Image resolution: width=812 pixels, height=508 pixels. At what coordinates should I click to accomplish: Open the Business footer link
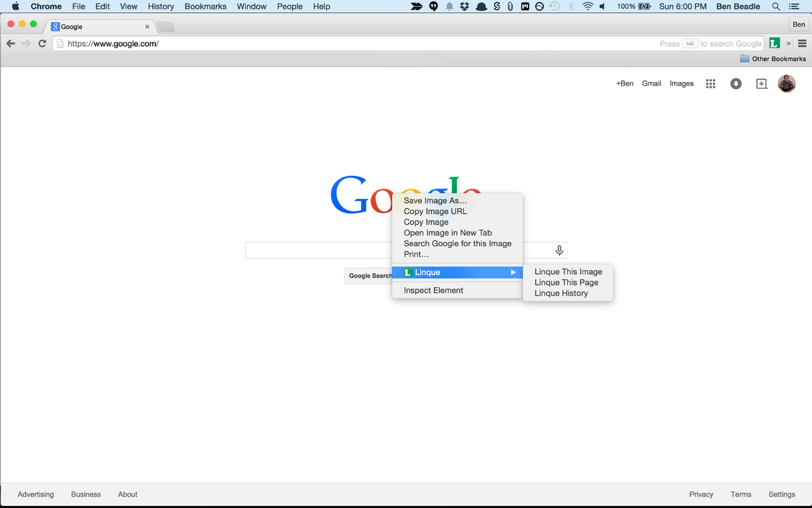coord(86,495)
